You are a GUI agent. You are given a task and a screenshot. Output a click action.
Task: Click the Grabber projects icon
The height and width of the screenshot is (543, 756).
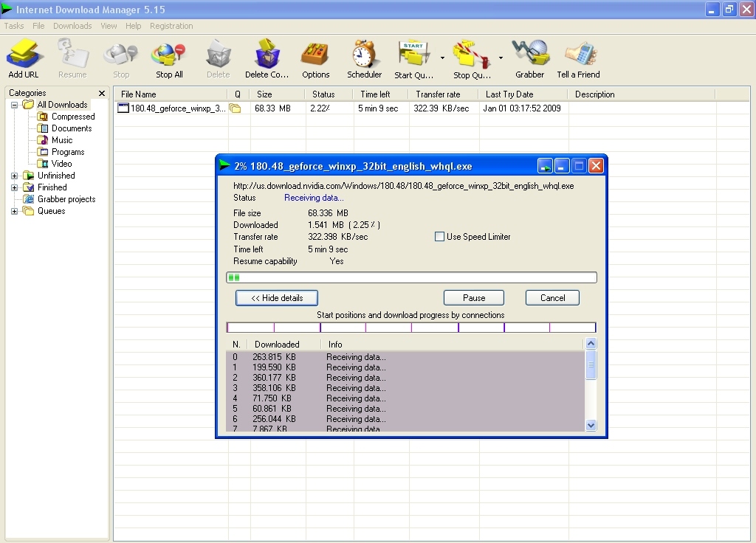pyautogui.click(x=29, y=199)
